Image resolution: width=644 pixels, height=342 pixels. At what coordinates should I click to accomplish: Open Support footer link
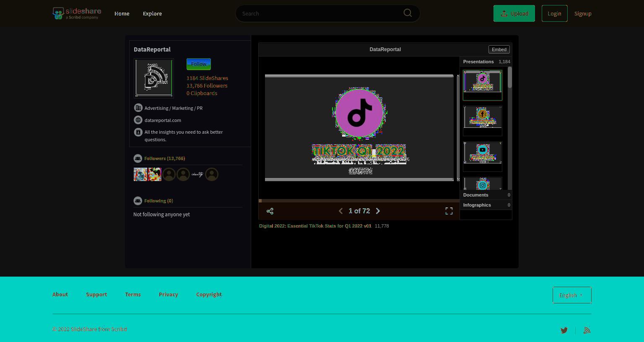coord(96,295)
